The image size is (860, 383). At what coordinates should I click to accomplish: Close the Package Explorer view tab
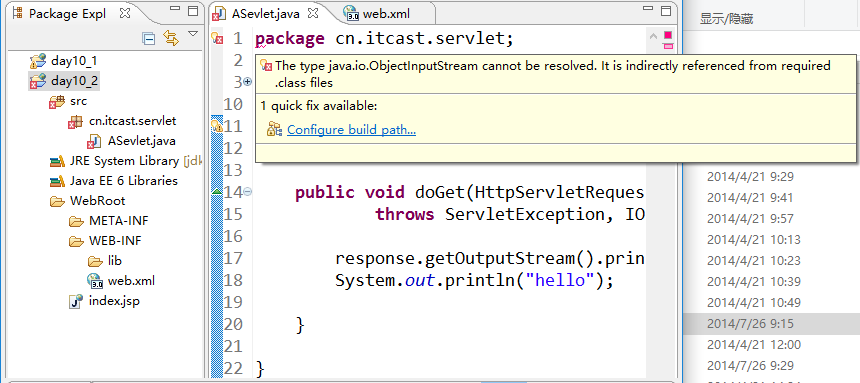click(126, 14)
